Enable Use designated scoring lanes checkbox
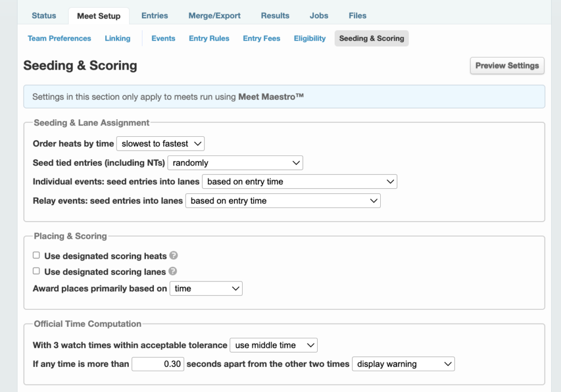The width and height of the screenshot is (561, 392). 36,271
